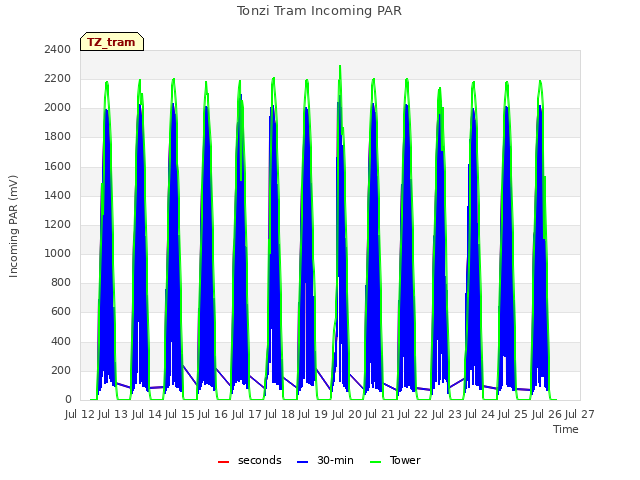Select the blue '30-min' legend swatch
Screen dimensions: 640x480
302,462
